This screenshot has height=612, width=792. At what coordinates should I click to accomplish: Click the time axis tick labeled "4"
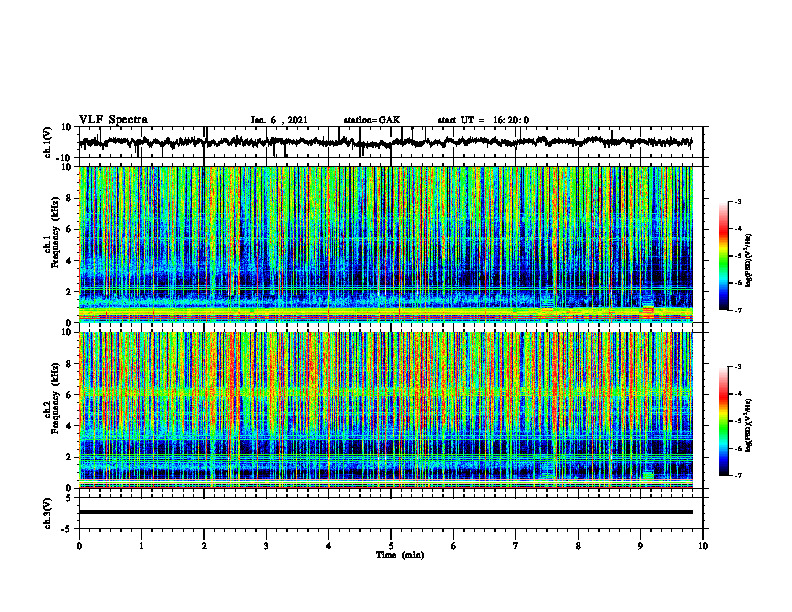[328, 546]
